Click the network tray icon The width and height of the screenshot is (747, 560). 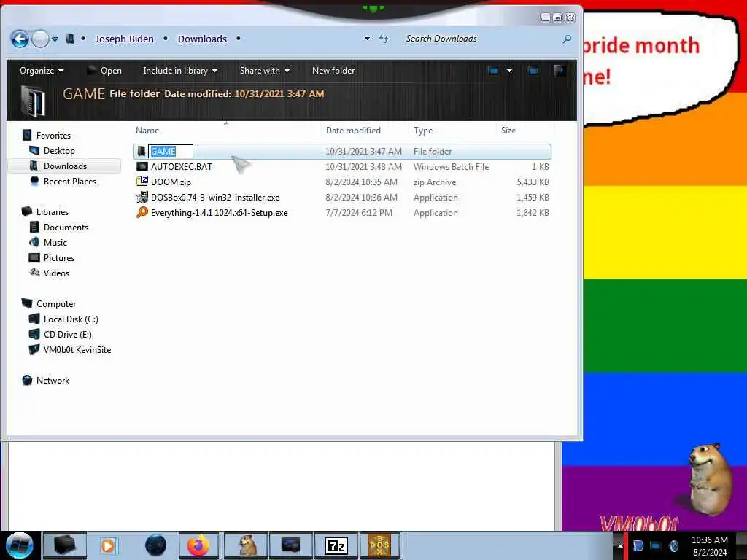pos(656,545)
